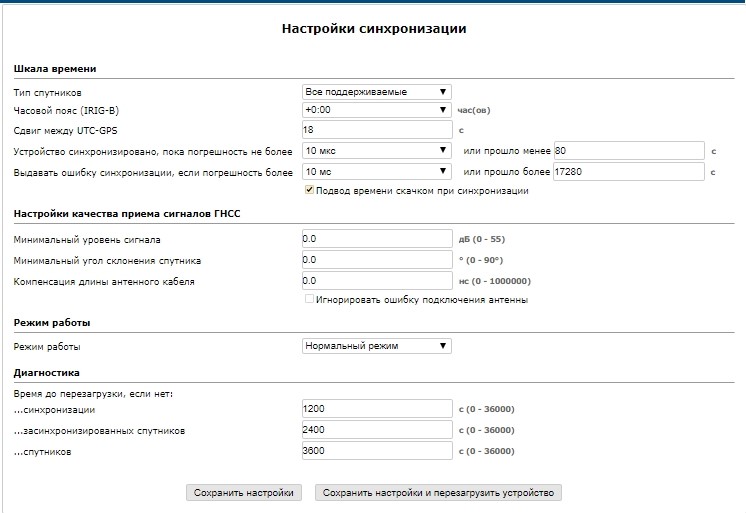Click the или прошло более field

(x=629, y=172)
